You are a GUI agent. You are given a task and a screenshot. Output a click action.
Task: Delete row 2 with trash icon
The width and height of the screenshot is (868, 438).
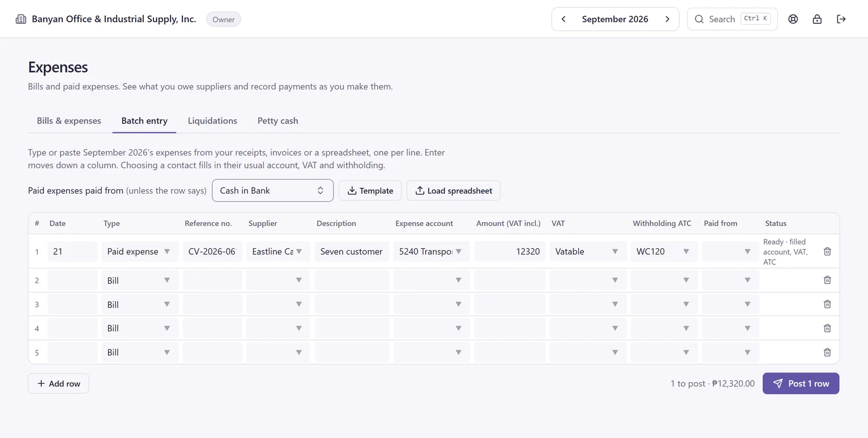(827, 280)
